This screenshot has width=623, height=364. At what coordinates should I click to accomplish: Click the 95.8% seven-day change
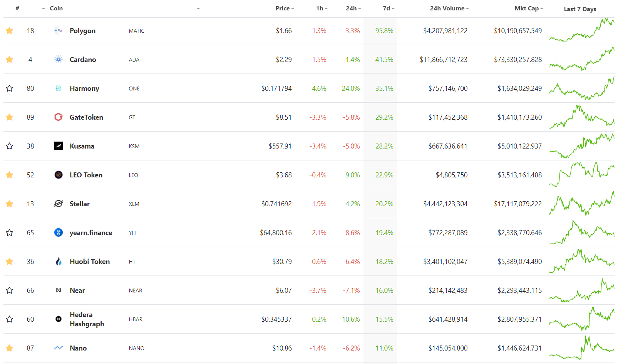[384, 30]
